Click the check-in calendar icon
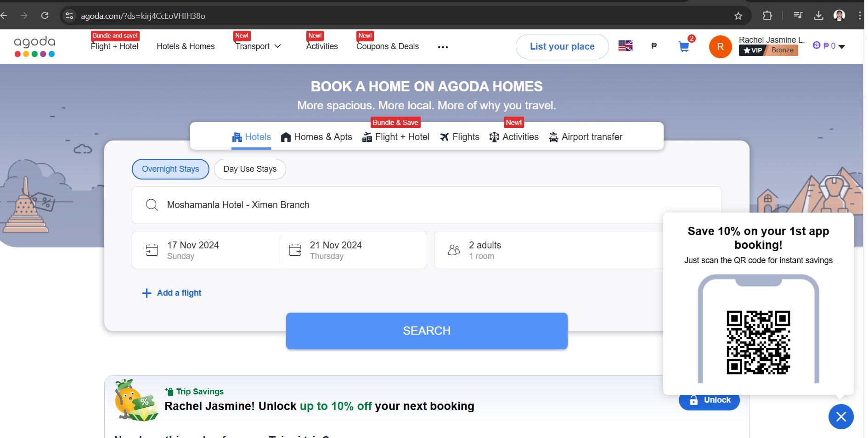Viewport: 868px width, 438px height. coord(152,250)
